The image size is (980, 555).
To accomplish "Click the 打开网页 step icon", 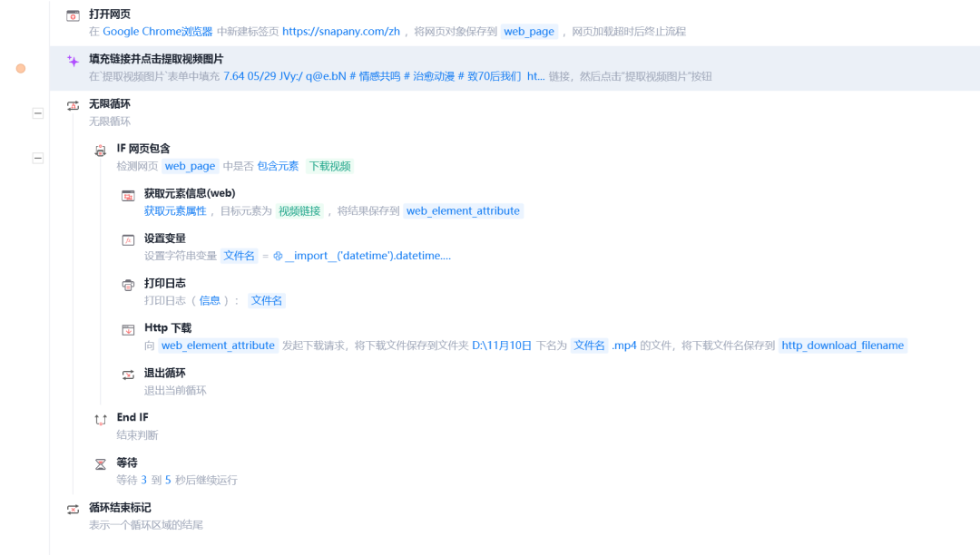I will click(x=73, y=15).
